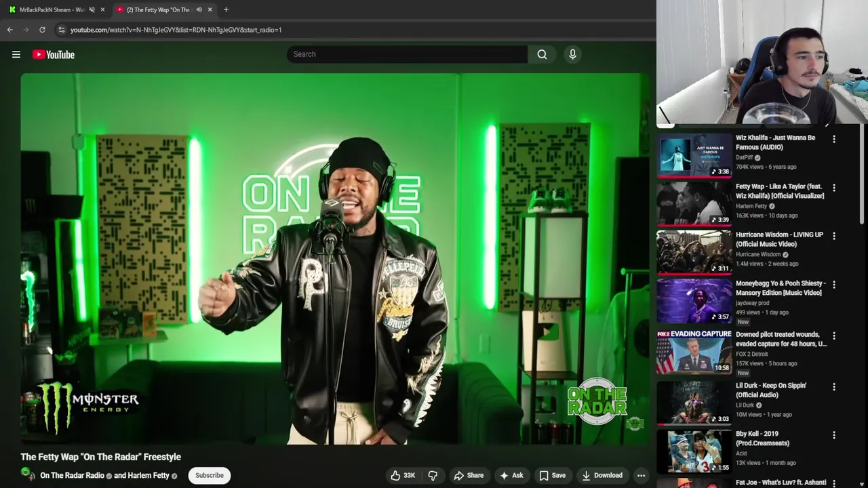Visit jaydeeay prod channel name

[752, 303]
